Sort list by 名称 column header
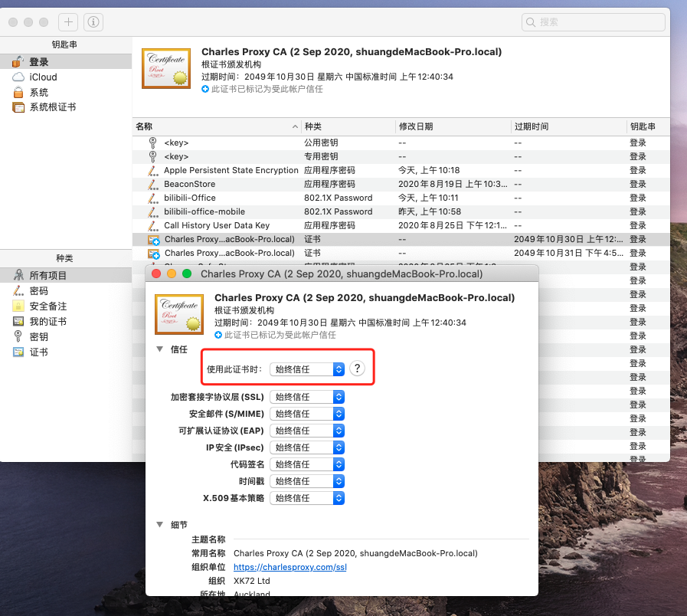687x616 pixels. 214,126
